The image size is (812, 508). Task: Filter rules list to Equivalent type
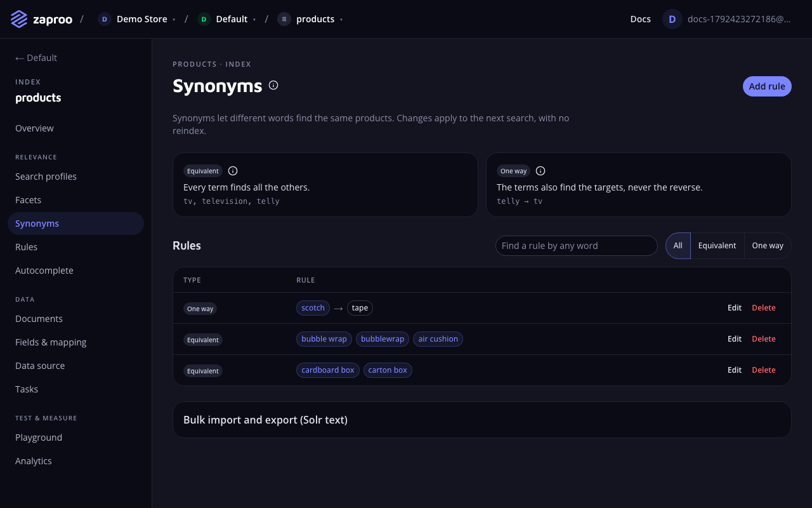tap(717, 246)
